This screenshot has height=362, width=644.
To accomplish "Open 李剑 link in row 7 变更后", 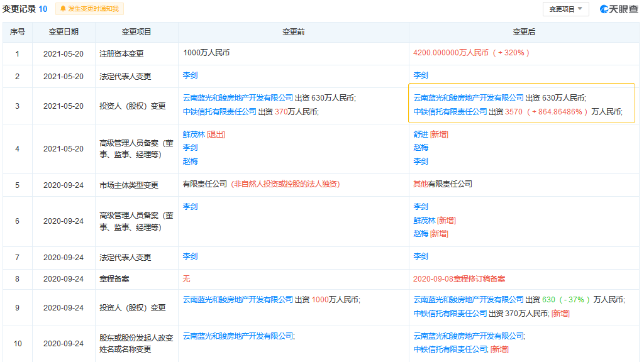I will click(421, 256).
